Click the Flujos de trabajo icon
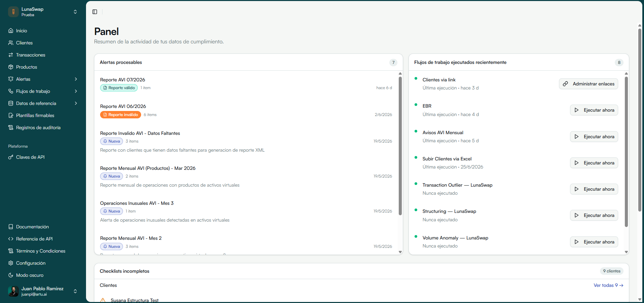The width and height of the screenshot is (644, 303). 11,91
